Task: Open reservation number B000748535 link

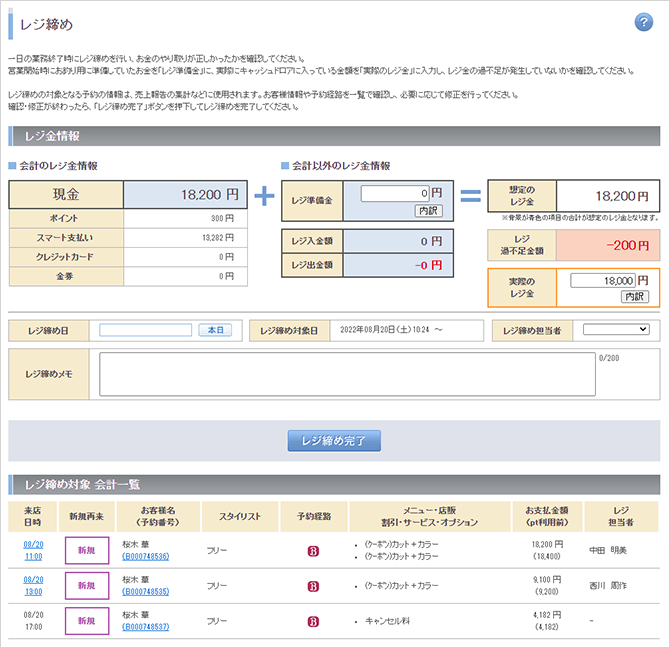Action: (x=146, y=591)
